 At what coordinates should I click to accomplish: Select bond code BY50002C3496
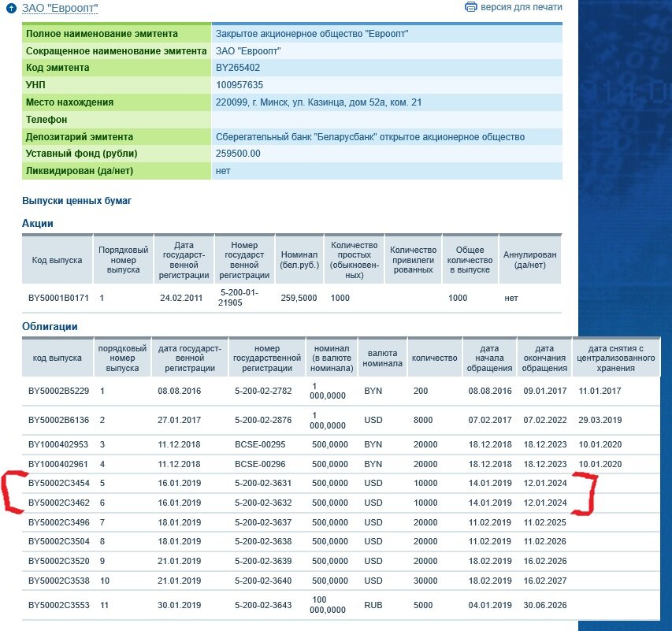point(59,522)
